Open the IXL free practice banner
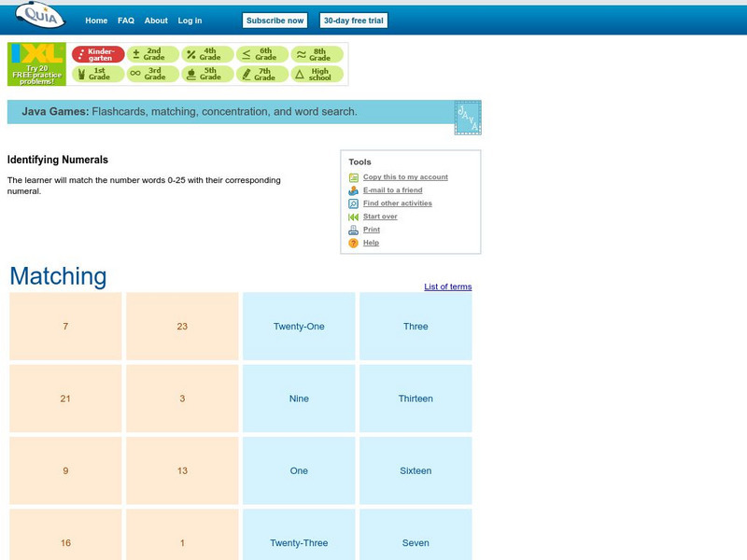The width and height of the screenshot is (747, 560). pos(36,64)
